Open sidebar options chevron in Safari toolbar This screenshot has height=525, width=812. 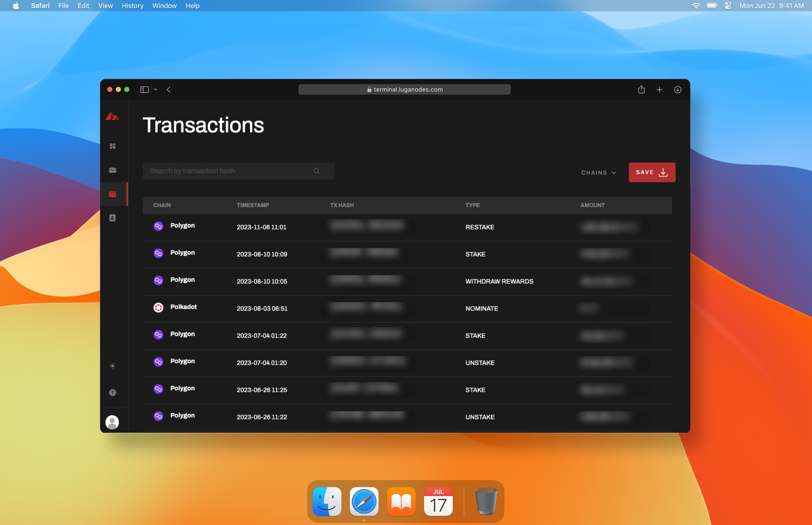(155, 90)
